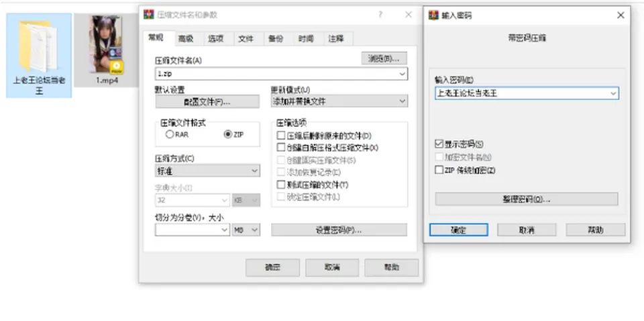This screenshot has height=321, width=644.
Task: Toggle 添加恢复记录 checkbox
Action: pos(281,172)
